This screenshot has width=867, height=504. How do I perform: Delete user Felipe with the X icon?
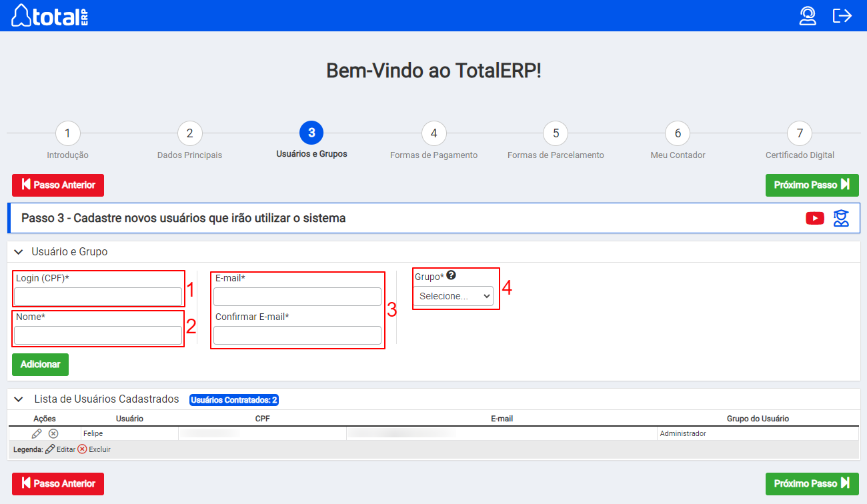click(x=53, y=433)
